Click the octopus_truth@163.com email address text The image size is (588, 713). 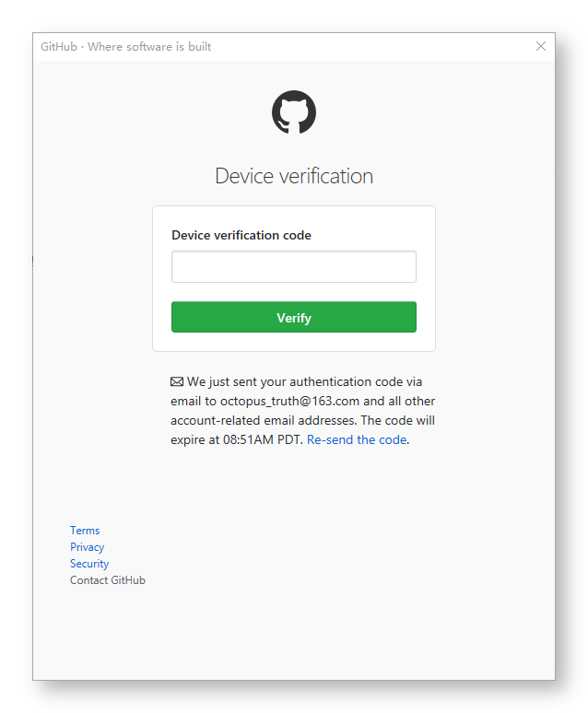pyautogui.click(x=290, y=402)
